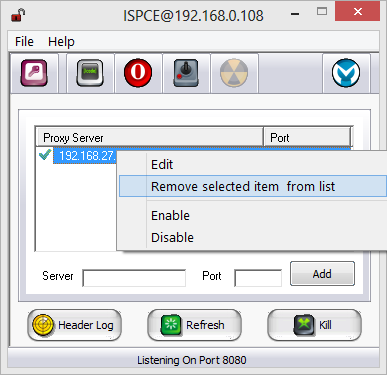Click the faded radiation symbol icon
Screen dimensions: 387x375
point(234,73)
